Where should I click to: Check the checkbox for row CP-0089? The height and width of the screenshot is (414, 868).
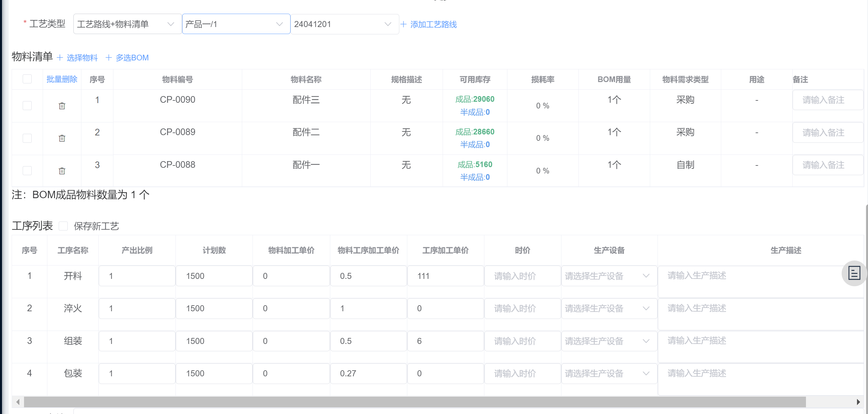pyautogui.click(x=27, y=138)
